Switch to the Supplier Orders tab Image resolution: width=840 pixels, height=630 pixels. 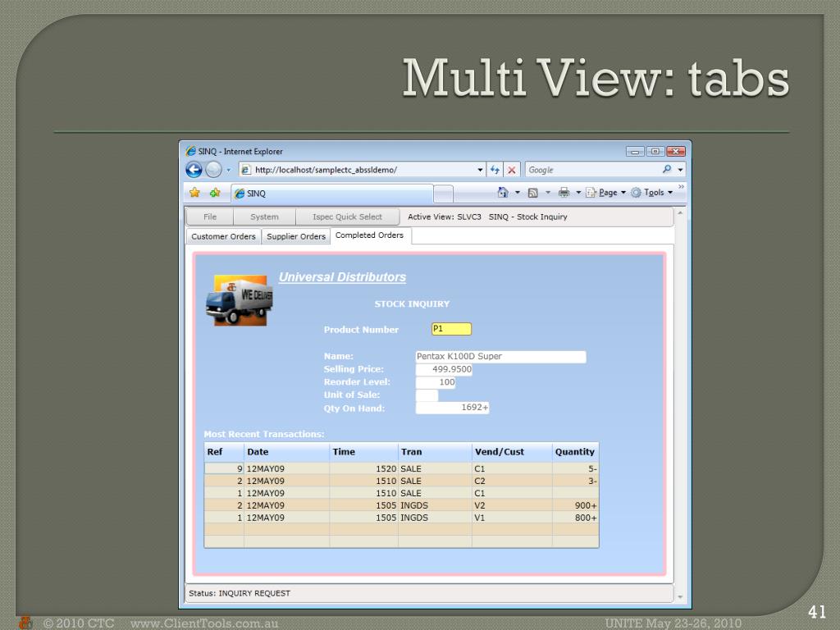click(x=295, y=236)
